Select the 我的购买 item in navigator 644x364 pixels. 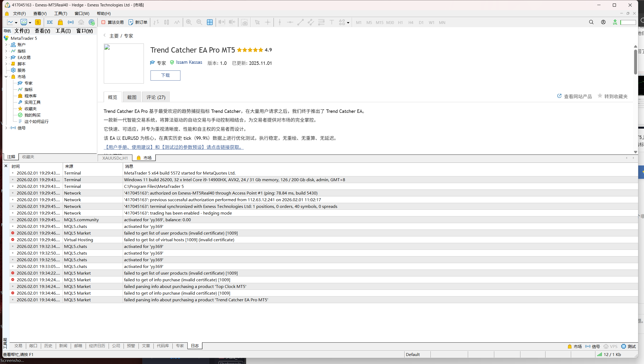point(33,115)
